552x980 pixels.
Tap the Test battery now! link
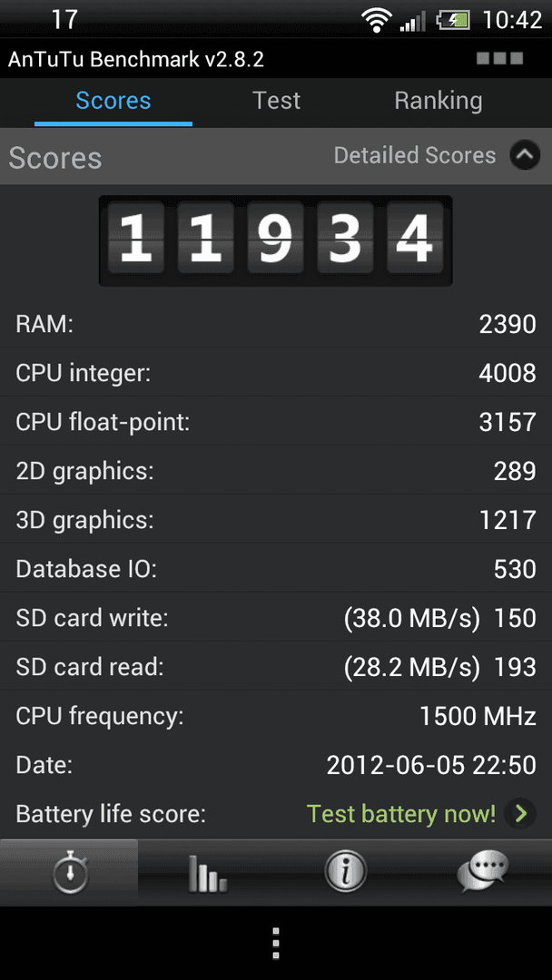pyautogui.click(x=400, y=814)
